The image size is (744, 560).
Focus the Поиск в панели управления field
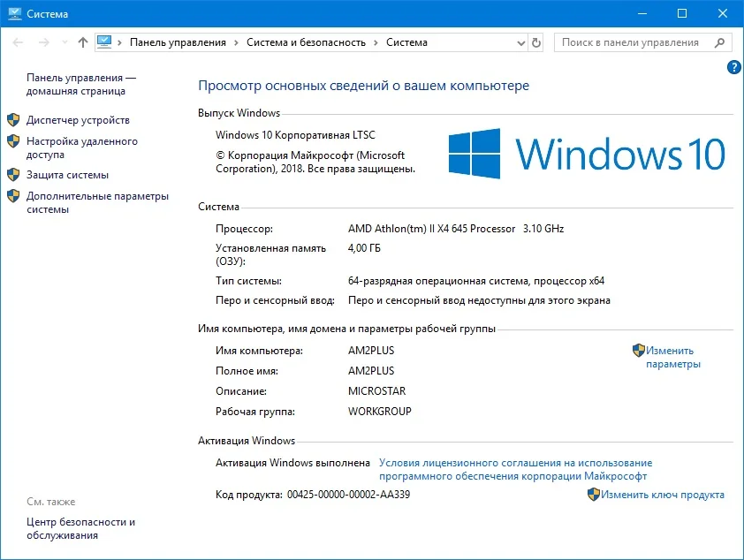coord(642,42)
